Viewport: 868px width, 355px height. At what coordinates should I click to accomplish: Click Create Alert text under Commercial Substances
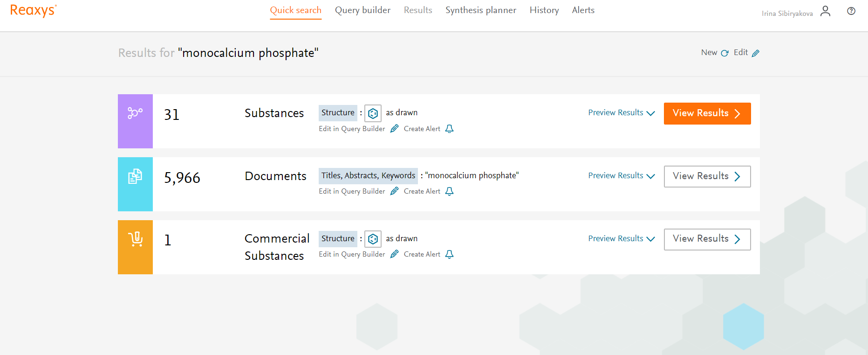pyautogui.click(x=422, y=254)
